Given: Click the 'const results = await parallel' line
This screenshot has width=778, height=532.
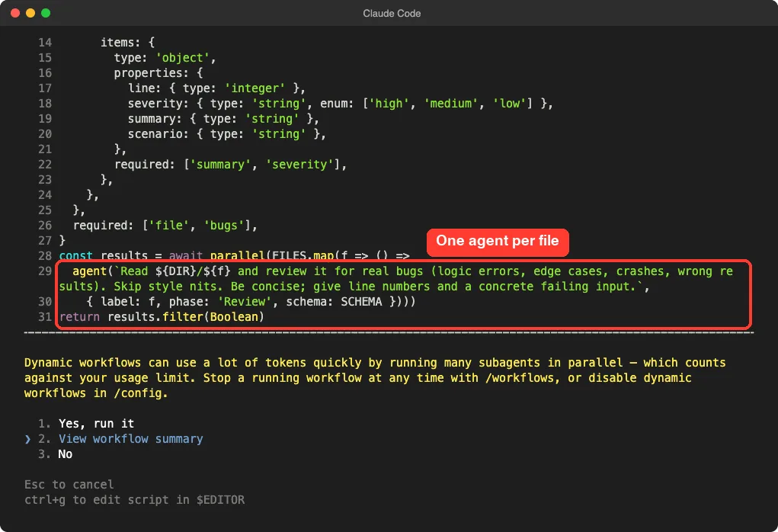Looking at the screenshot, I should point(234,255).
